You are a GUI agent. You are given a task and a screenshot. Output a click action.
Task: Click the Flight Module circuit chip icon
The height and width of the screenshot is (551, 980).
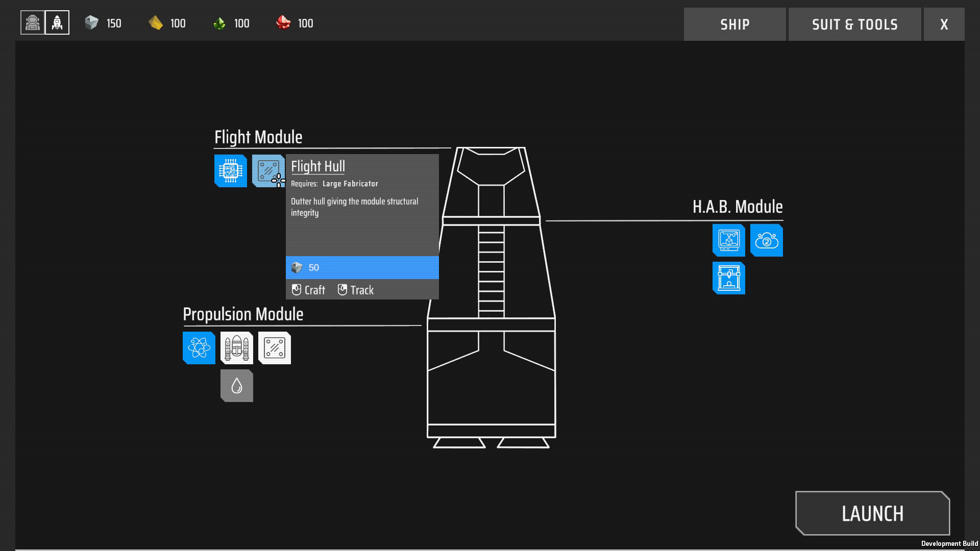click(231, 171)
